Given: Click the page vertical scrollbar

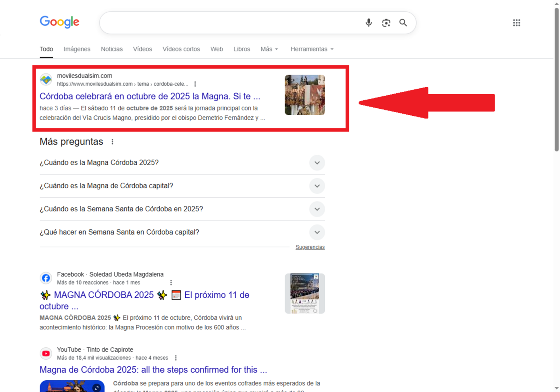Looking at the screenshot, I should pyautogui.click(x=556, y=78).
